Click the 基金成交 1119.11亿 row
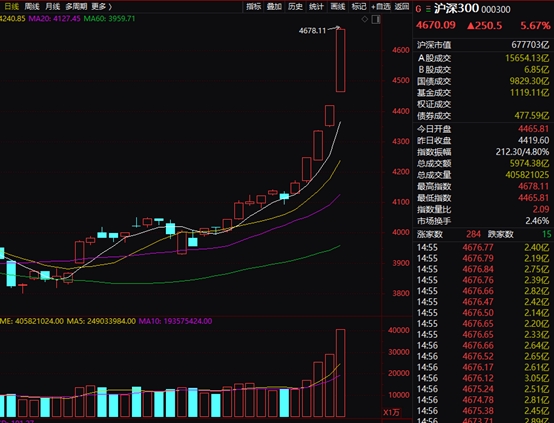Screen dimensions: 554x423 [x=483, y=93]
